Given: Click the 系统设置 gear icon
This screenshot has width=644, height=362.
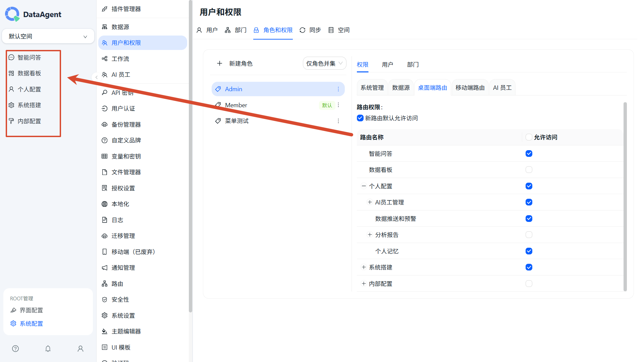Looking at the screenshot, I should pos(105,315).
